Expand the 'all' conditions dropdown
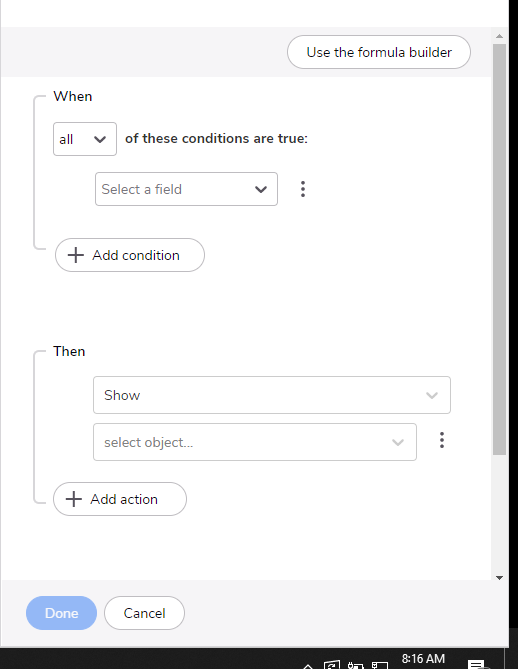518x669 pixels. pos(85,139)
